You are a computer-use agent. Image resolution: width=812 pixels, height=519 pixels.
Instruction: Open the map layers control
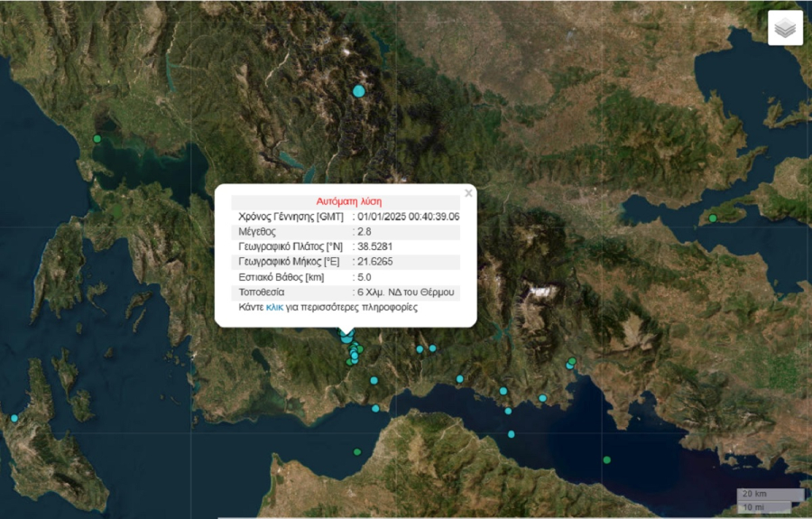(x=785, y=28)
